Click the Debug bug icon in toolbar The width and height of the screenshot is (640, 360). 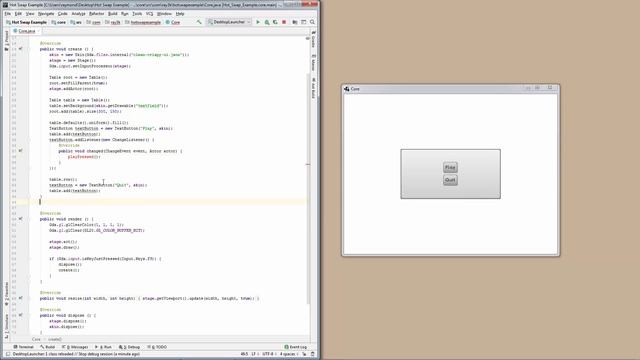click(267, 22)
